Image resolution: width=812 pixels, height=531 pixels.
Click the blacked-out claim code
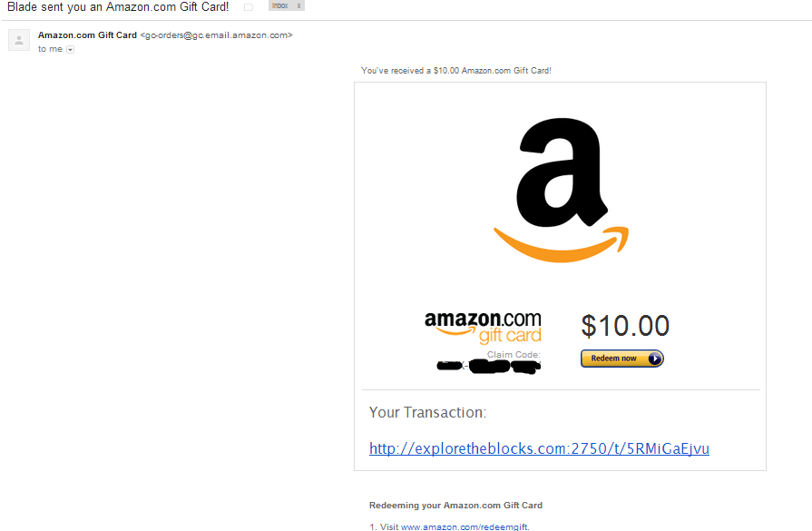pos(488,367)
